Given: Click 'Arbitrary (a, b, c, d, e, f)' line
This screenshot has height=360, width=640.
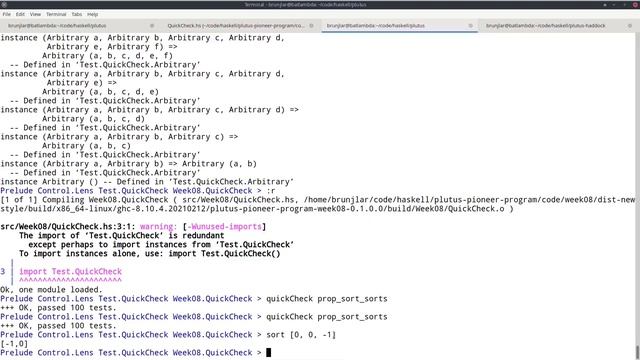Looking at the screenshot, I should click(x=107, y=56).
